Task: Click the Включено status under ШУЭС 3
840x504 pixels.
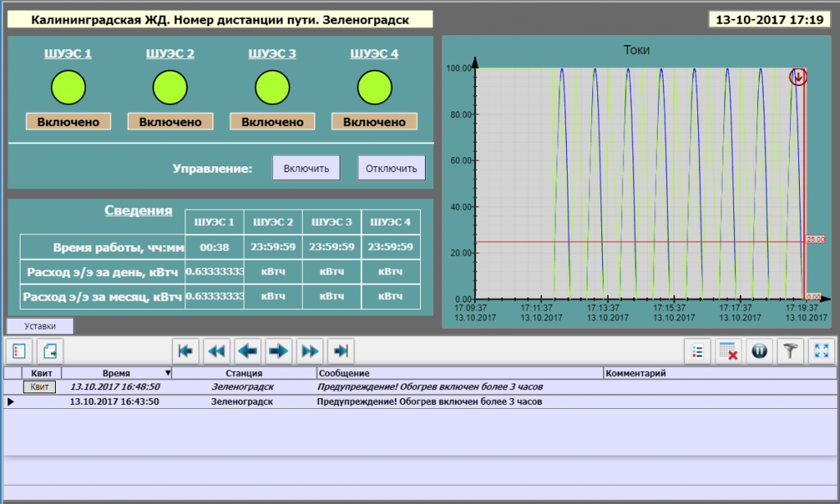Action: 272,121
